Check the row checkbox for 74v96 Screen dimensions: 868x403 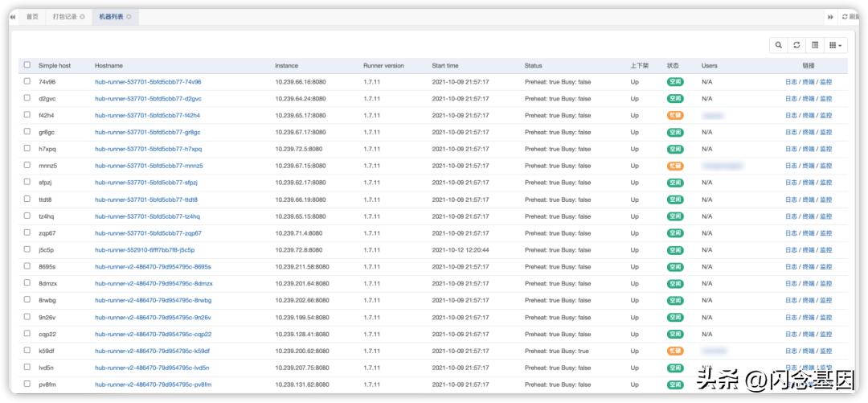27,81
